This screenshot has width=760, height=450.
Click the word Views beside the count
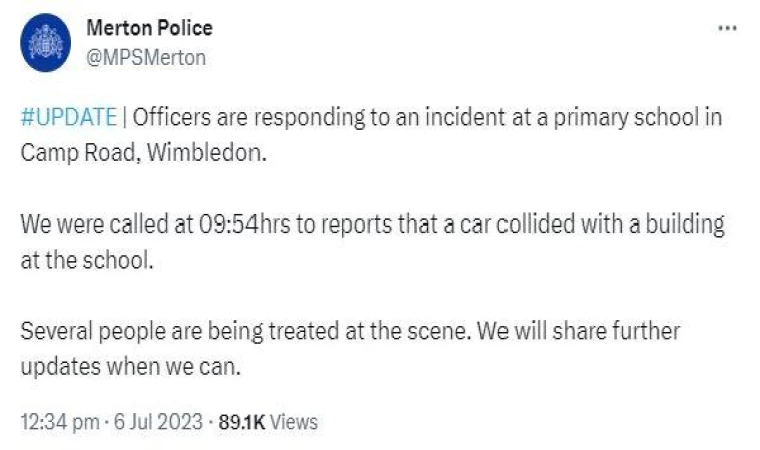click(x=294, y=422)
